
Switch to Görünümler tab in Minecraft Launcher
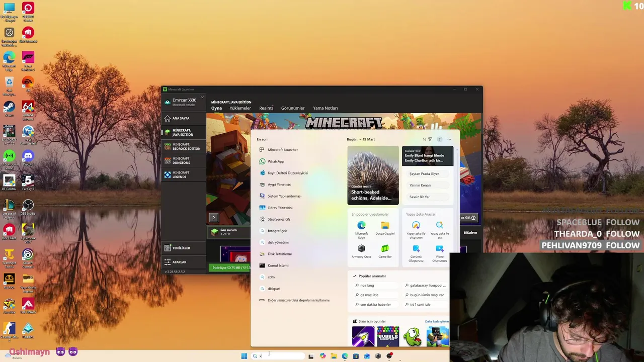[x=293, y=108]
